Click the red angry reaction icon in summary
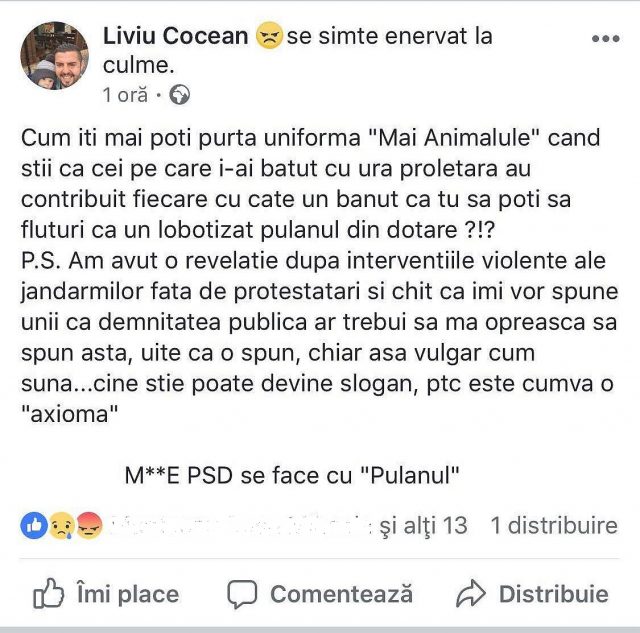Screen dimensions: 640x633 coord(89,526)
